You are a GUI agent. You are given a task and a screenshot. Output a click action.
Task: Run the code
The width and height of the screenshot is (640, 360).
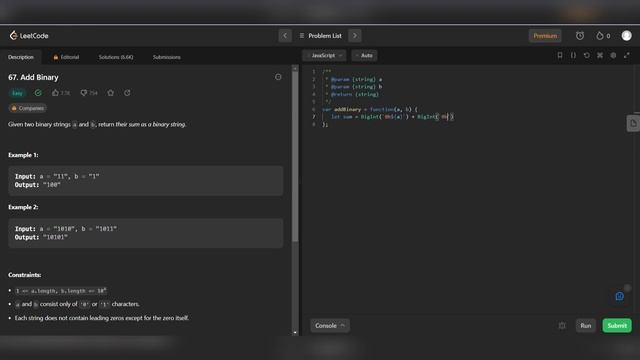pos(586,326)
